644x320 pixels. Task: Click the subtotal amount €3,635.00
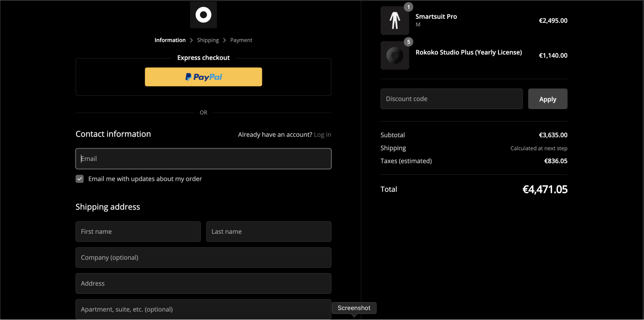coord(553,135)
